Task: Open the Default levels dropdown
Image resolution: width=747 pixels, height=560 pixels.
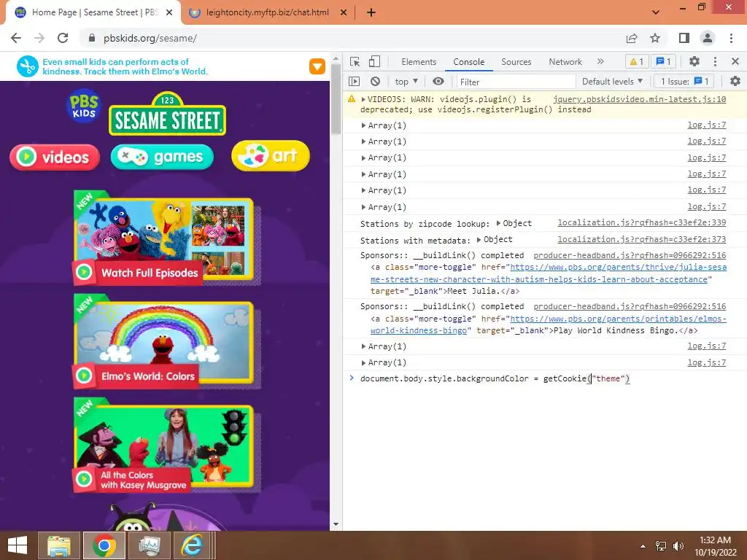Action: pos(613,82)
